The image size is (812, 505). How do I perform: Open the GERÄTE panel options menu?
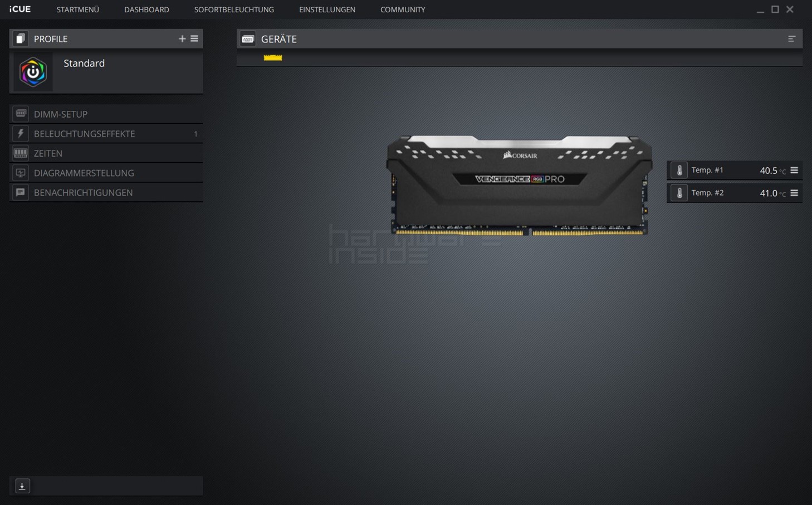tap(791, 39)
